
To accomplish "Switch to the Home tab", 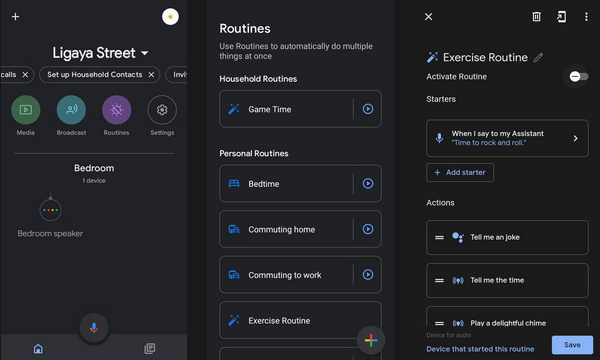I will click(x=38, y=349).
